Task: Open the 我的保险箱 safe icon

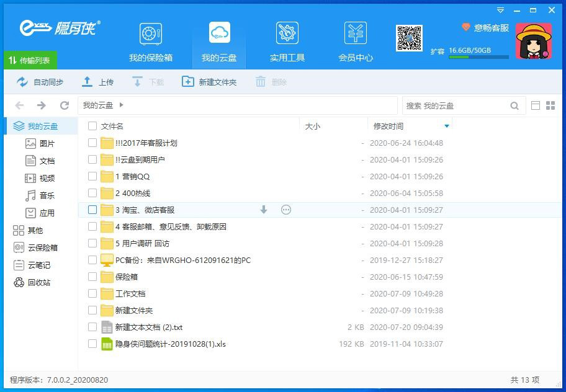Action: tap(151, 33)
